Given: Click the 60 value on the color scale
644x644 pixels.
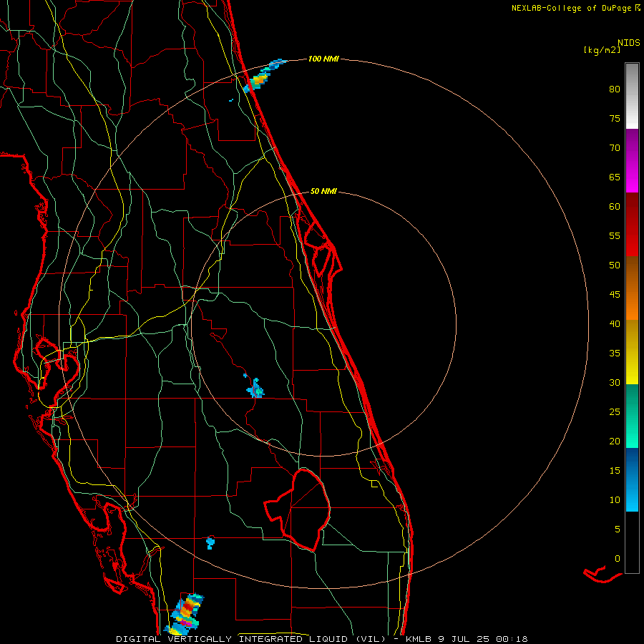Looking at the screenshot, I should click(x=615, y=207).
